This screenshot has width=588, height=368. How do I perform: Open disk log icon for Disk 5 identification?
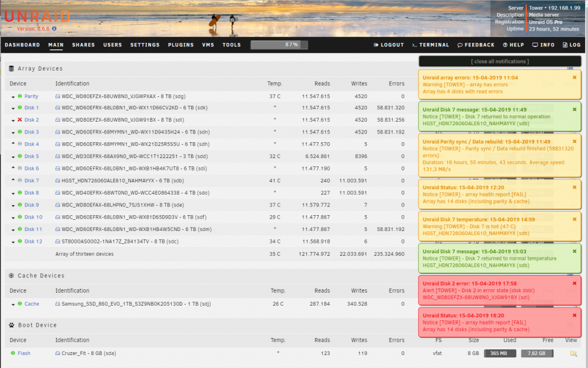(58, 156)
